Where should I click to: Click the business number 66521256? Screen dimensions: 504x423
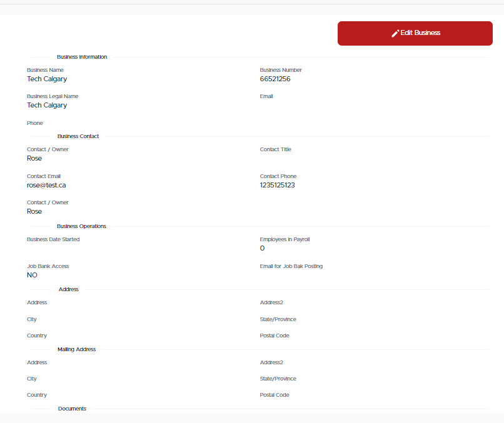[275, 79]
